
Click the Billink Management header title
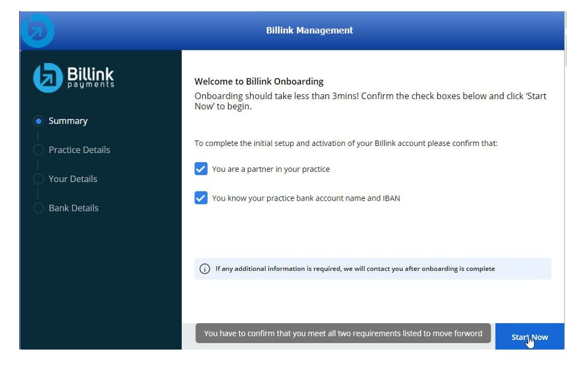coord(310,30)
